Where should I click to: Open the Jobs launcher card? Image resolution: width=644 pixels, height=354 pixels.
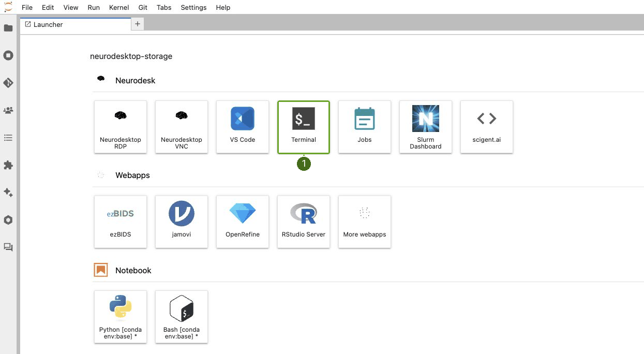click(365, 127)
